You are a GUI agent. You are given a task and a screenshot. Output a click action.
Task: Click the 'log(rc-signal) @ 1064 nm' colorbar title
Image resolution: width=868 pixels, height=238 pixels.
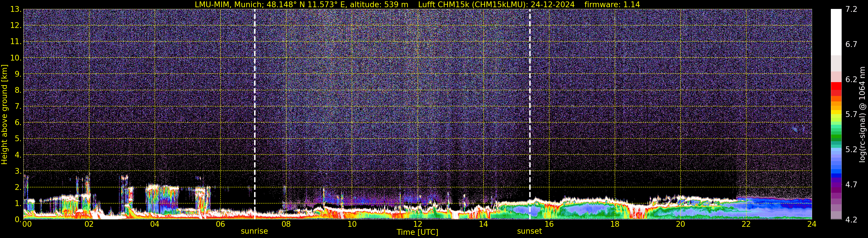862,114
